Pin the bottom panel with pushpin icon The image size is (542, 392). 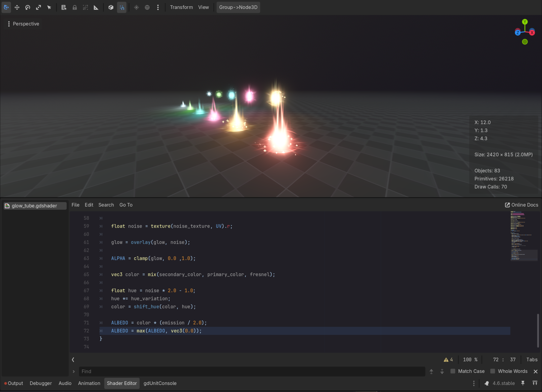pyautogui.click(x=523, y=383)
